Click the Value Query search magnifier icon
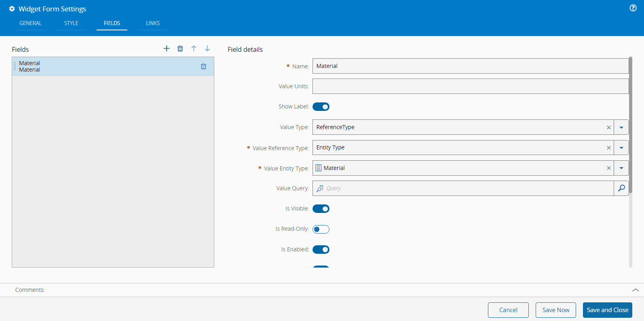Viewport: 644px width, 321px height. pyautogui.click(x=621, y=188)
